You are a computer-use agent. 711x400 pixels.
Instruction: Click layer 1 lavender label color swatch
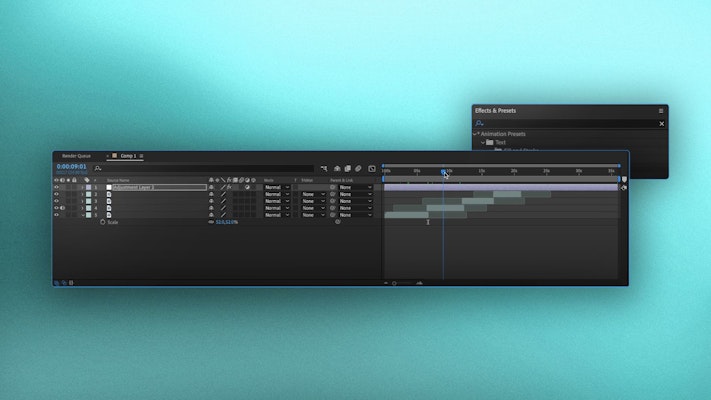(89, 187)
